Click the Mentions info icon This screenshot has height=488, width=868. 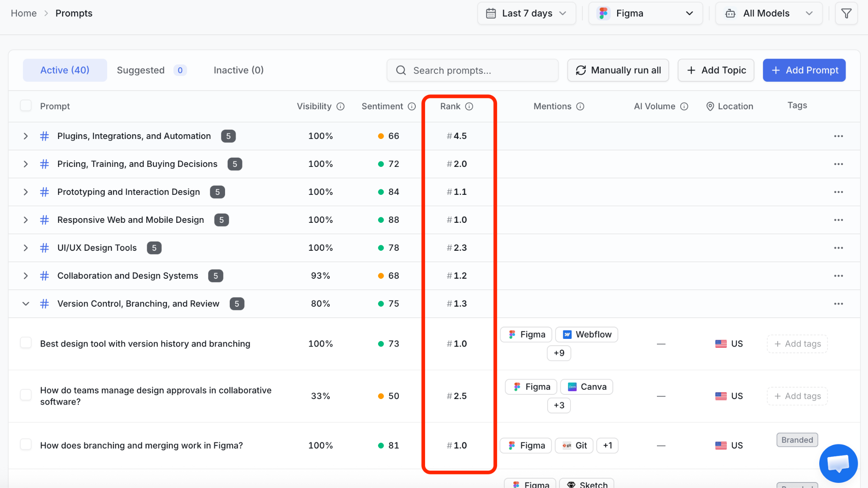coord(580,106)
